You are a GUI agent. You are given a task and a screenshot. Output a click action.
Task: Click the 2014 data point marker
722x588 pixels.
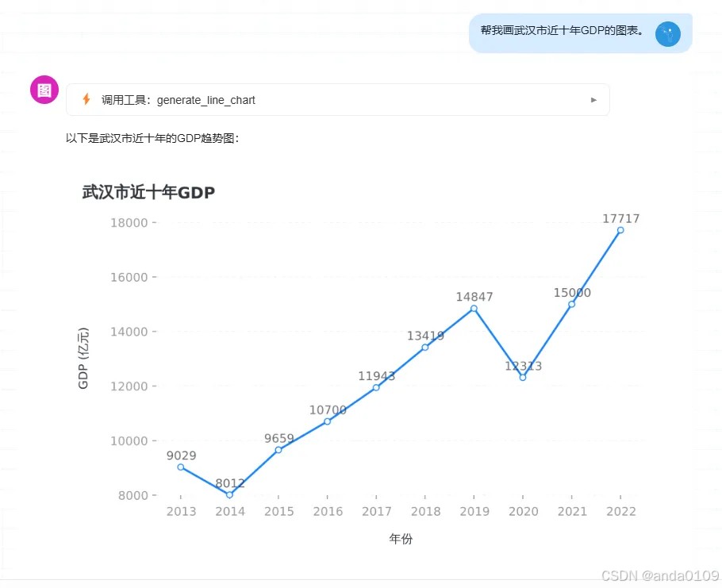(229, 495)
